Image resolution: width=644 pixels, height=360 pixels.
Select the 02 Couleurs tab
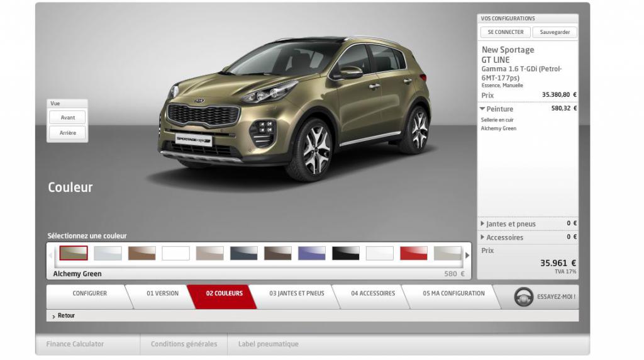[225, 293]
